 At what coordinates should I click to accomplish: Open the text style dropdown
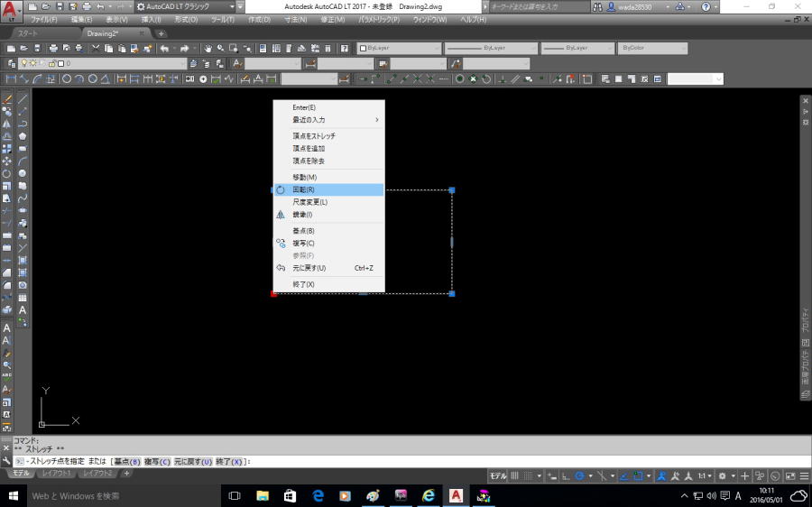coord(272,64)
